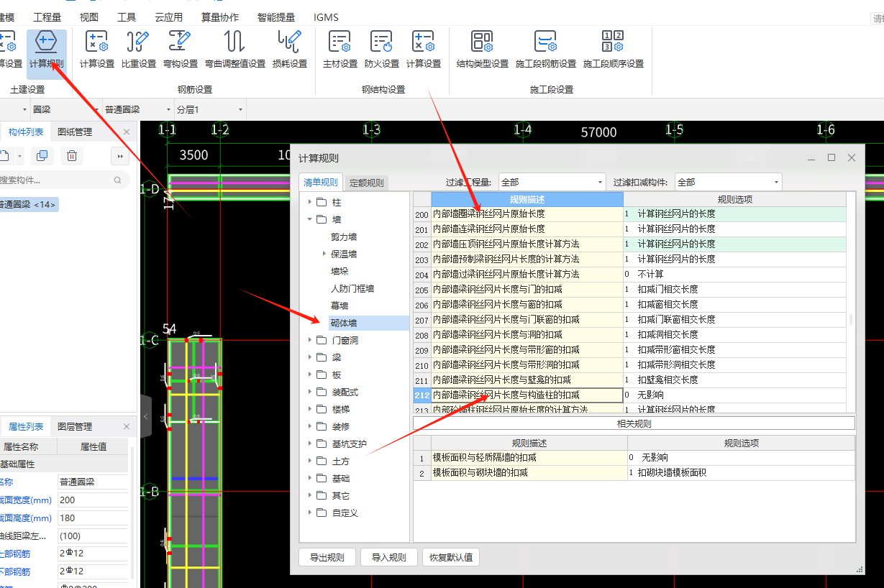Click 恢复默认值 button

pyautogui.click(x=451, y=557)
